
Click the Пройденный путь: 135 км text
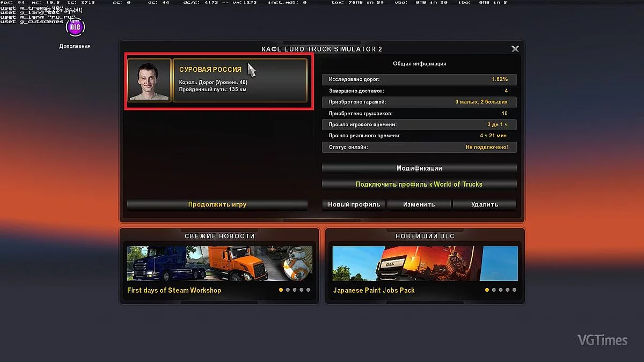click(213, 89)
